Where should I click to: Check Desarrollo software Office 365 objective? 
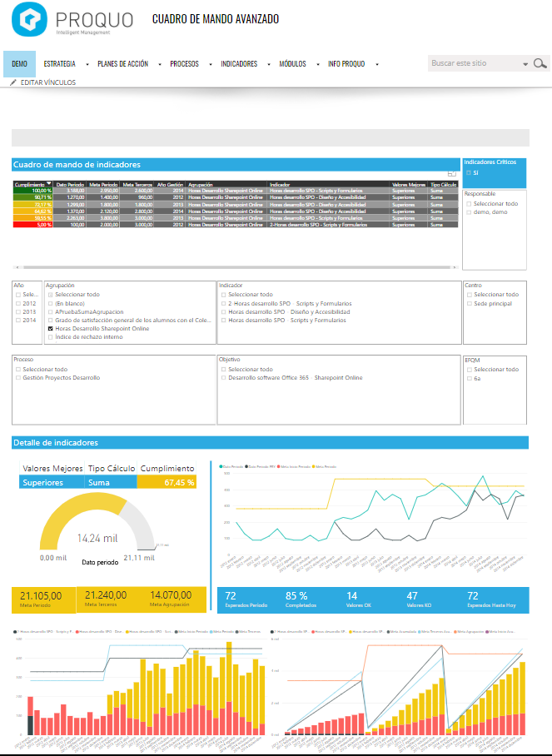click(224, 378)
